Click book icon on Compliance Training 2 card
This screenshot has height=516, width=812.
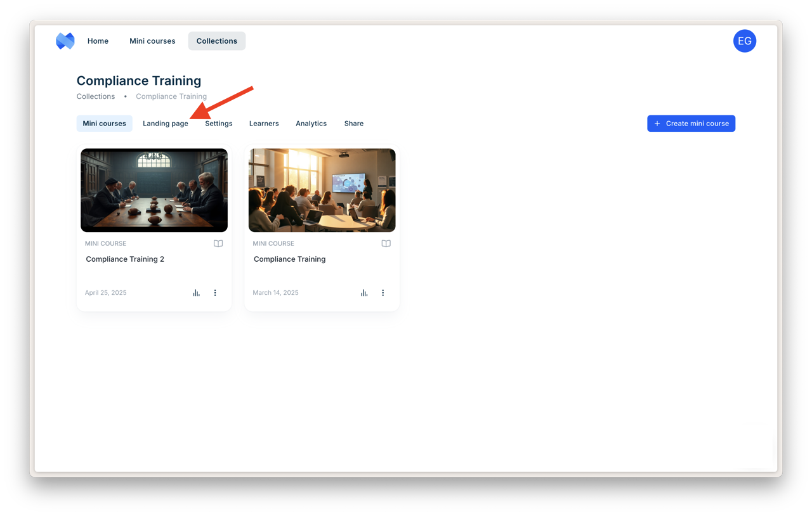click(218, 243)
